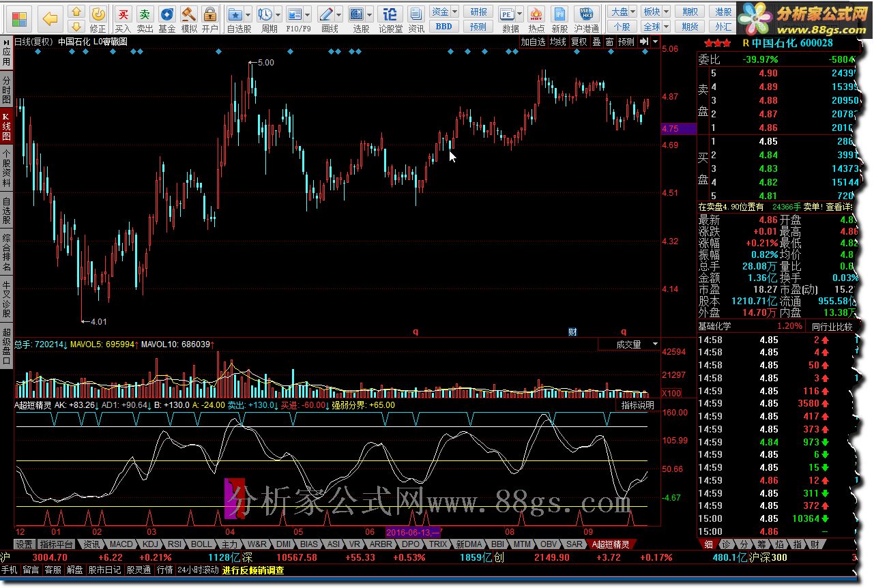Open the 资讯 news toolbar icon
874x588 pixels.
(x=416, y=18)
